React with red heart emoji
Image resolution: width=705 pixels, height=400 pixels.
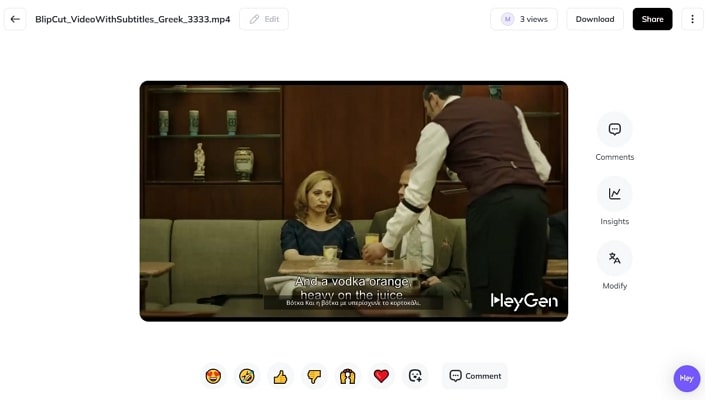[381, 376]
